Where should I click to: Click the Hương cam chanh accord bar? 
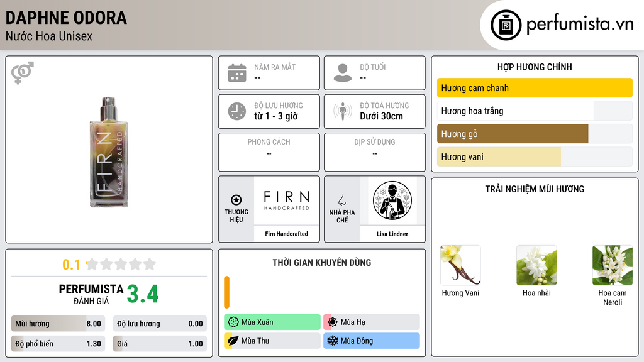(x=535, y=88)
